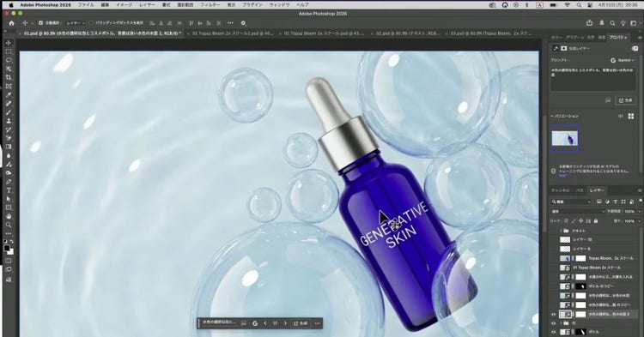
Task: Select the Pen tool
Action: [9, 182]
